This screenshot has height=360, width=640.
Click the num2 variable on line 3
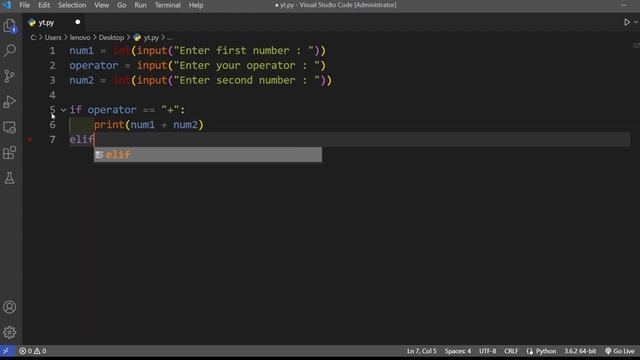tap(81, 80)
